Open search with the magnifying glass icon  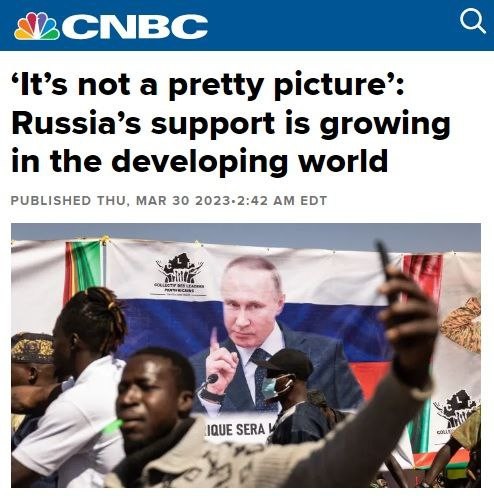[x=472, y=21]
